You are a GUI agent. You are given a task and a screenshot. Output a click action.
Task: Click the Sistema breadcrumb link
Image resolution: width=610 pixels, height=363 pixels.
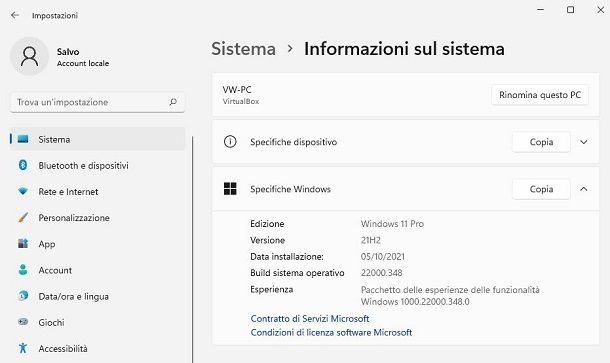click(x=244, y=49)
